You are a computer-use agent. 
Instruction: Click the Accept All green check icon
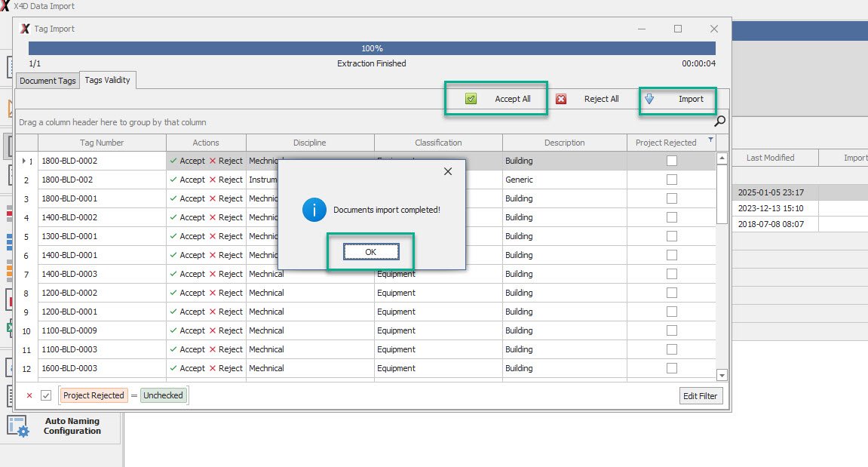(x=471, y=99)
